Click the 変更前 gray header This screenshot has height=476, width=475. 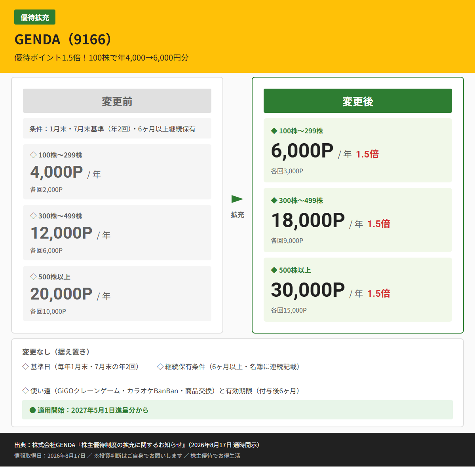tap(117, 101)
